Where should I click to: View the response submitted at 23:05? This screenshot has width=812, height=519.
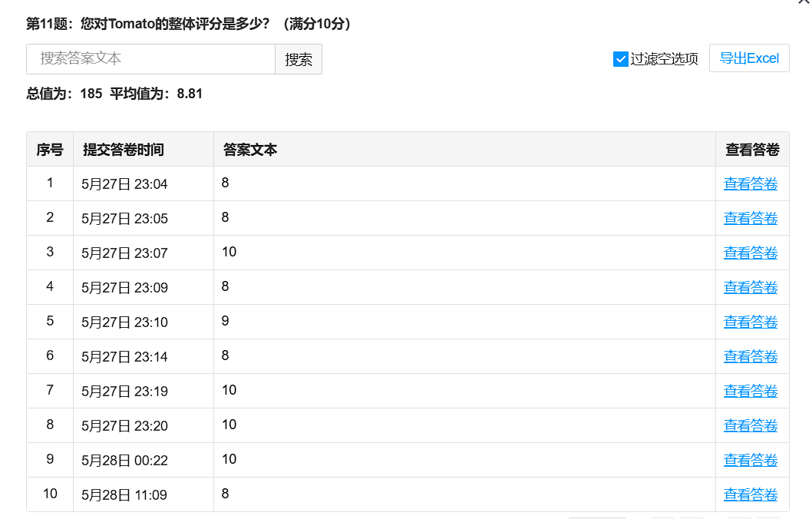pos(750,219)
